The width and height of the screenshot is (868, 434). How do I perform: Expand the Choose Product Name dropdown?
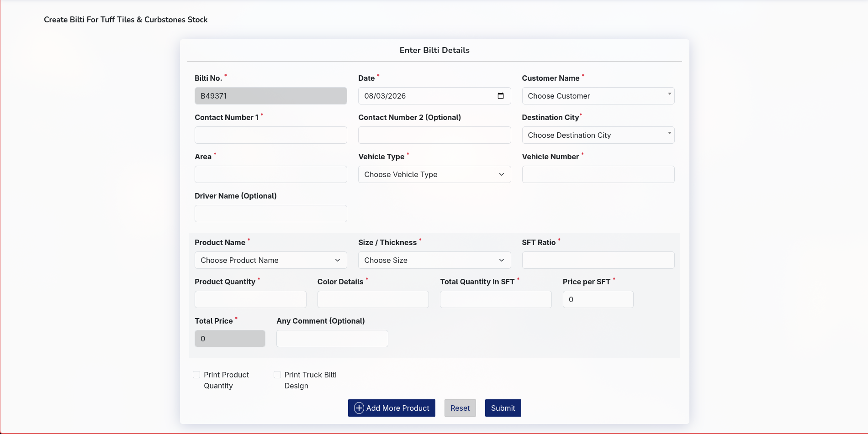coord(271,260)
